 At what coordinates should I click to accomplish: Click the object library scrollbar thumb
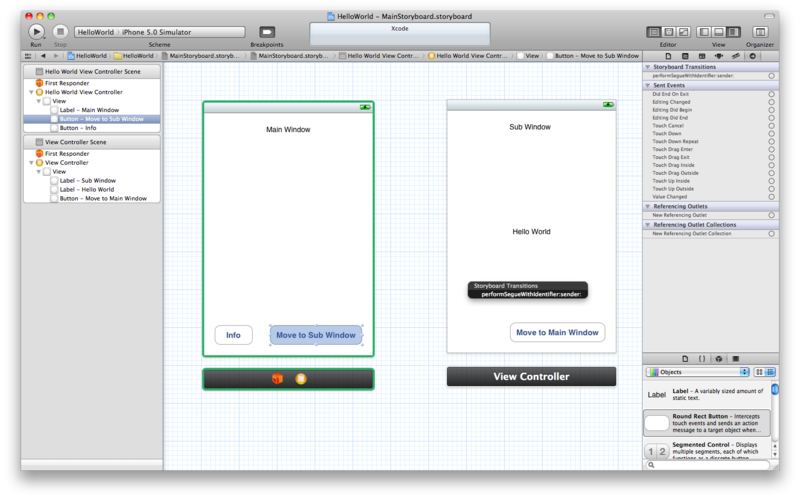tap(774, 389)
